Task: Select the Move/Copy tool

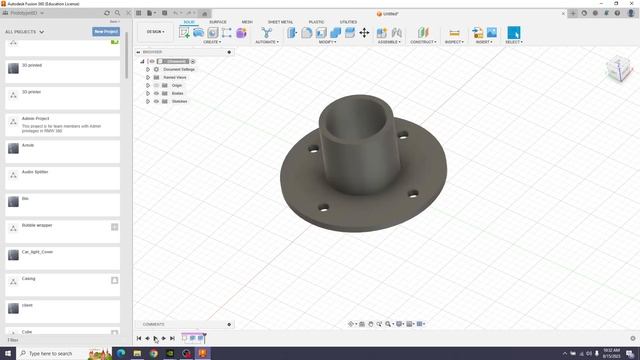Action: pyautogui.click(x=364, y=33)
